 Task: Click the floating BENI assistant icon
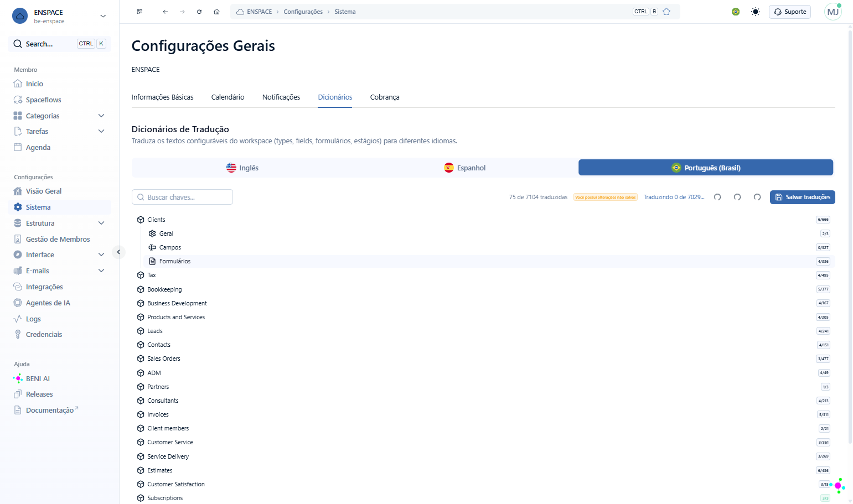point(838,485)
